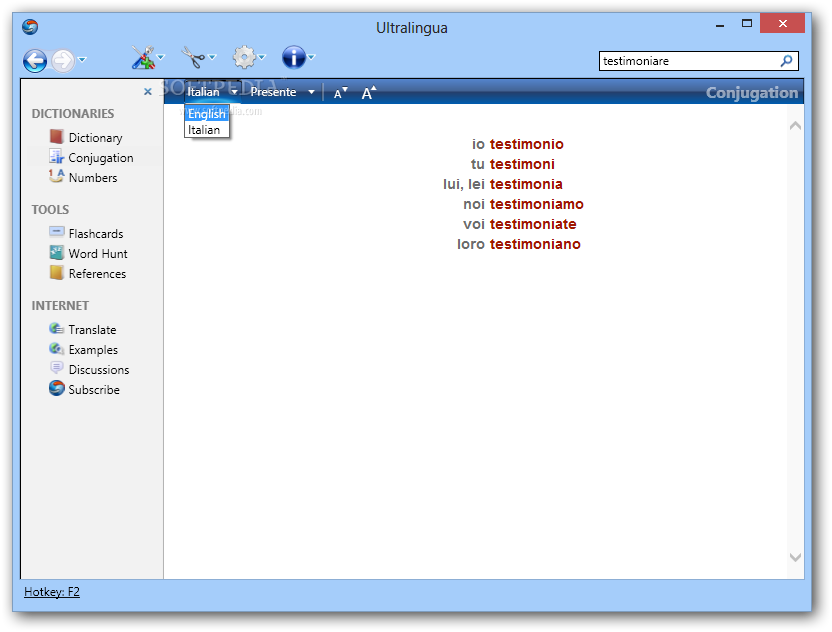This screenshot has height=632, width=832.
Task: Click the red Dictionary book icon
Action: click(x=56, y=137)
